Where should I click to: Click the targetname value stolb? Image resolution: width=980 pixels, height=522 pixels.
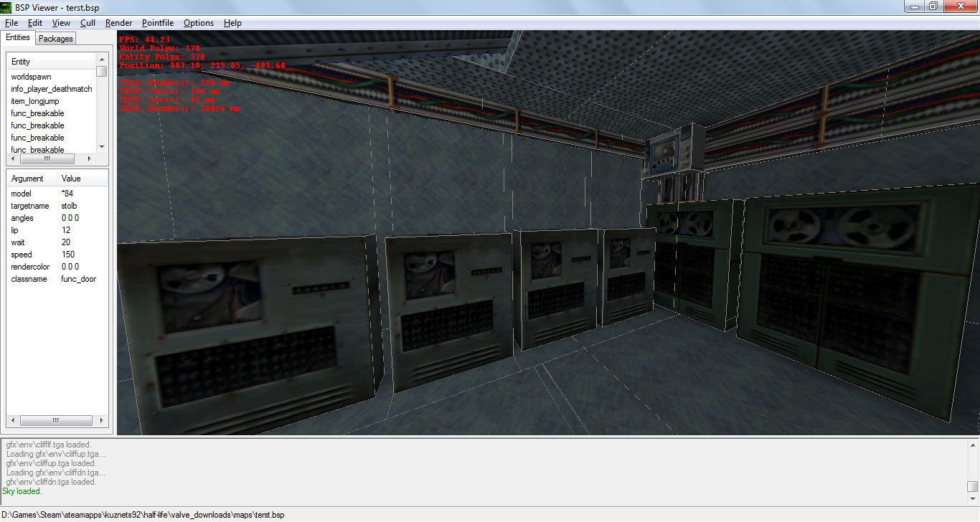click(69, 206)
